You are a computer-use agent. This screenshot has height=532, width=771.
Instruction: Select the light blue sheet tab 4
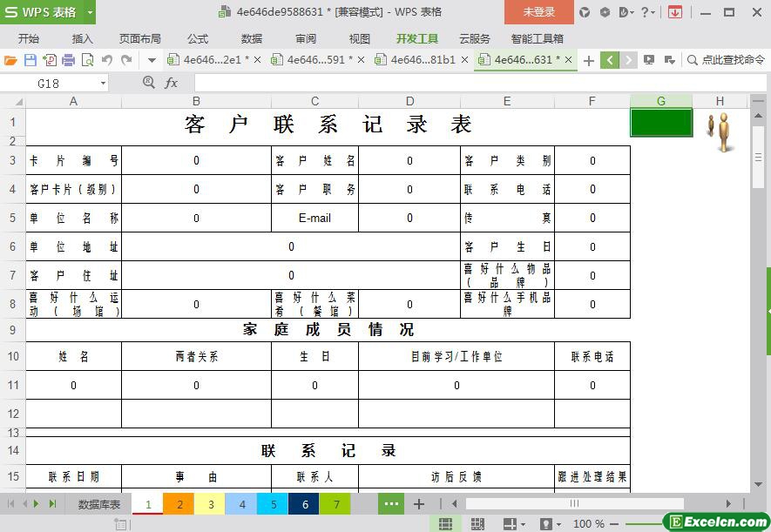point(242,504)
